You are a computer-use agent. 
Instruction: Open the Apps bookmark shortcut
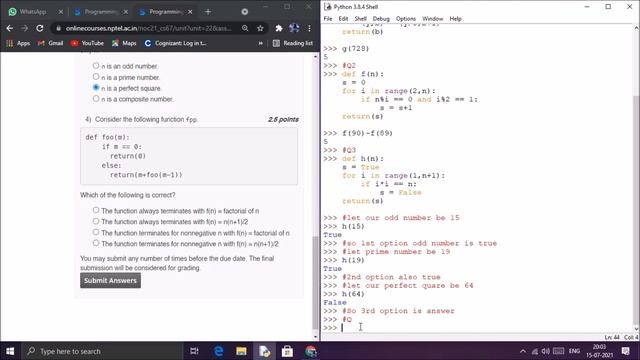click(18, 43)
